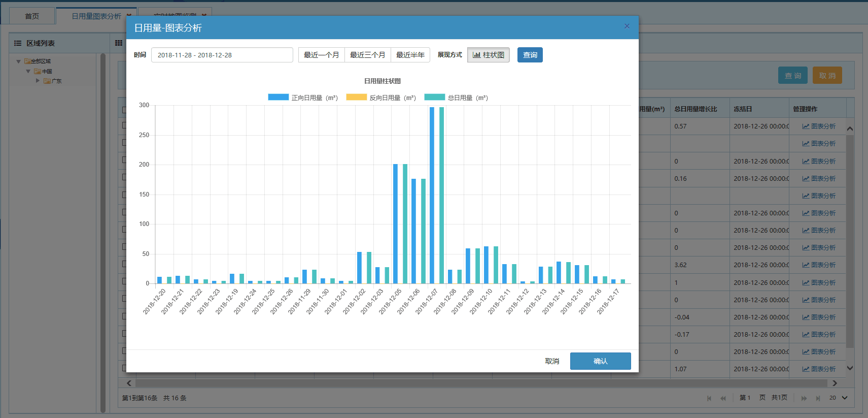Click the background 查询 button

[x=793, y=76]
